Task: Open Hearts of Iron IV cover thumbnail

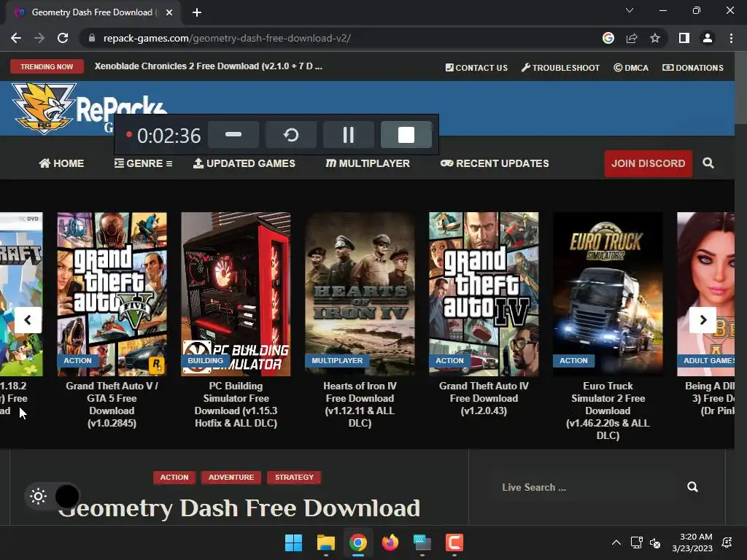Action: pos(360,294)
